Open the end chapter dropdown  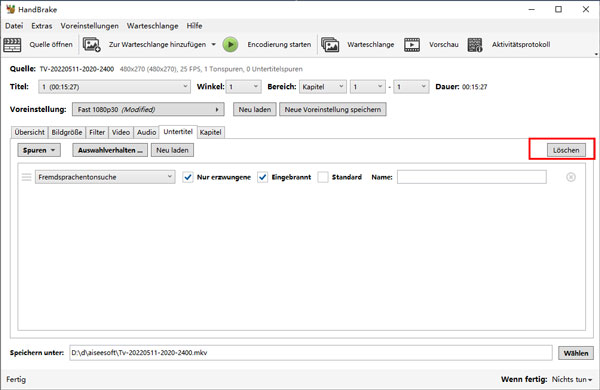pyautogui.click(x=411, y=87)
